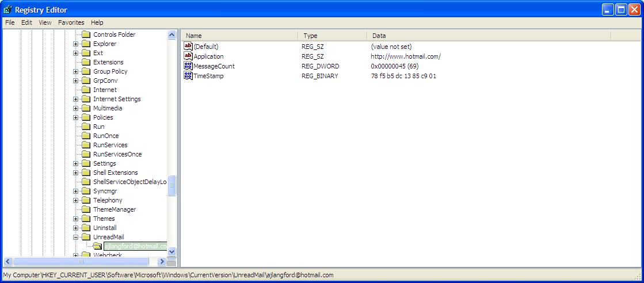The width and height of the screenshot is (644, 283).
Task: Select the Themes folder icon
Action: [x=86, y=219]
